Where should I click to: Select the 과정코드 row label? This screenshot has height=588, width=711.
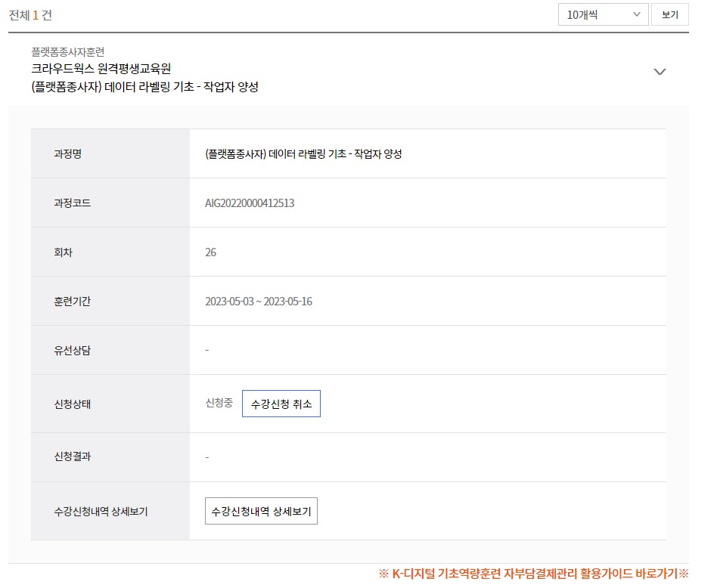coord(72,203)
